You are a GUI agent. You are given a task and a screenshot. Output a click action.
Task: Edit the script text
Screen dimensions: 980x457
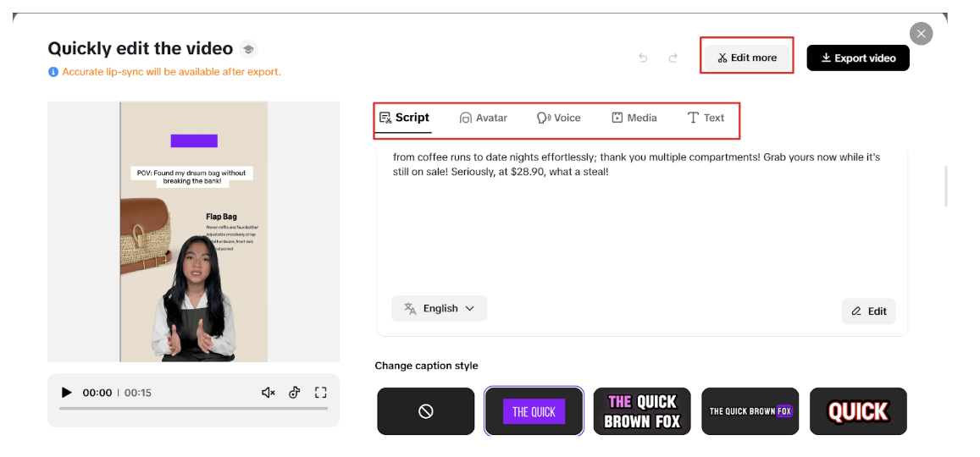868,311
